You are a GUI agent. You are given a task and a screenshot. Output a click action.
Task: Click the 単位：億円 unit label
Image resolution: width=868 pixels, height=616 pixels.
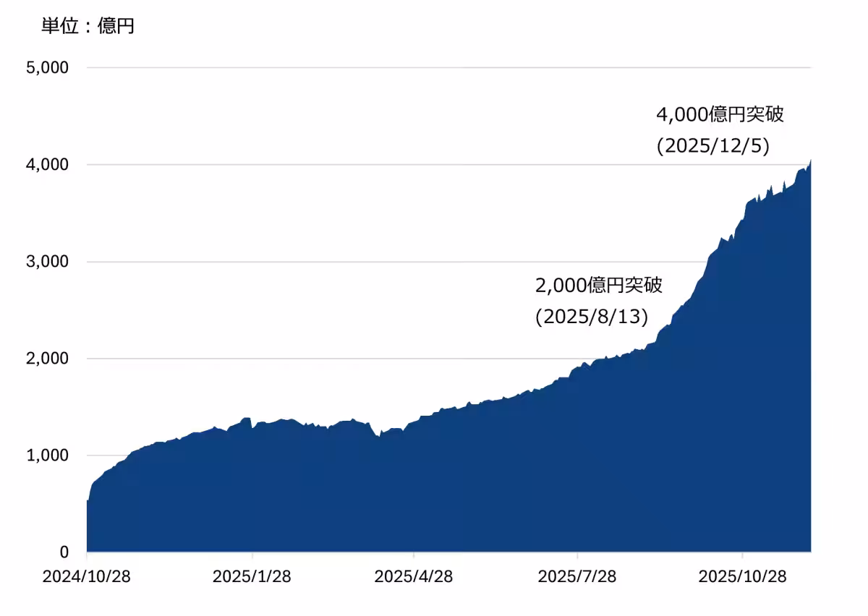tap(88, 27)
